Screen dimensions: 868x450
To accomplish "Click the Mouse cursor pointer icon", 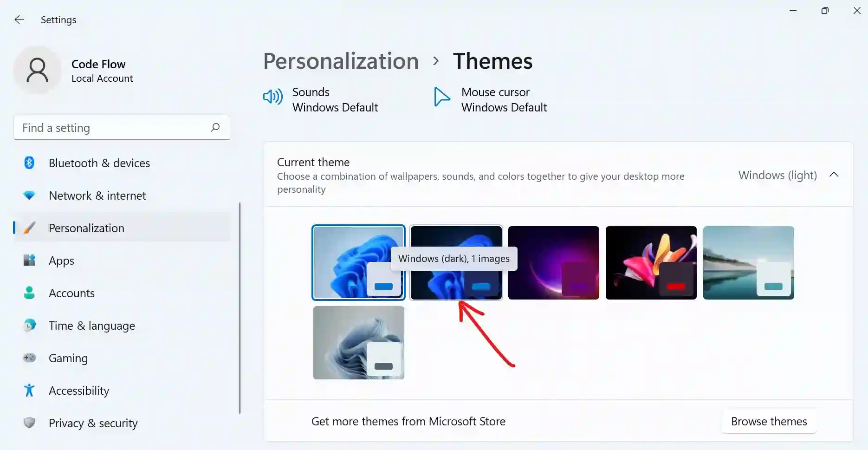I will click(x=441, y=97).
